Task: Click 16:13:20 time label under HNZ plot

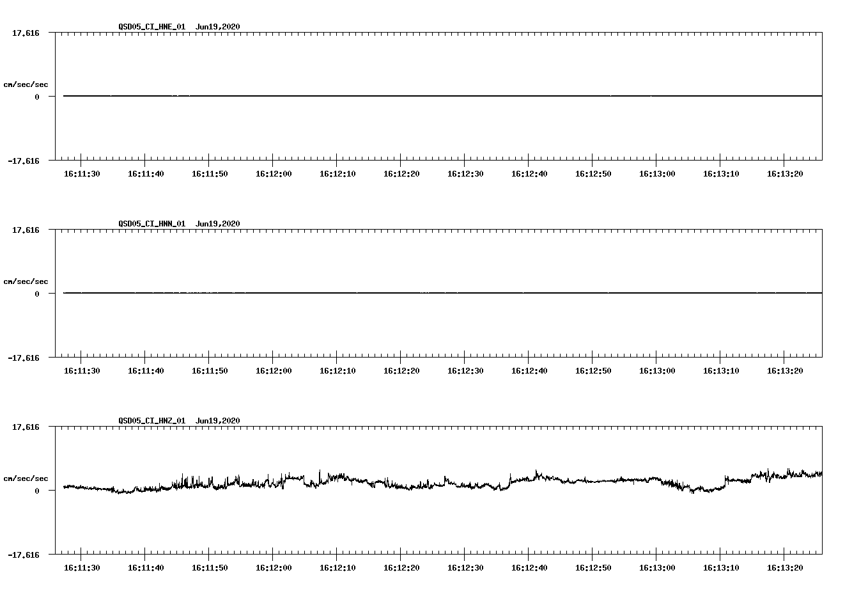Action: point(785,568)
